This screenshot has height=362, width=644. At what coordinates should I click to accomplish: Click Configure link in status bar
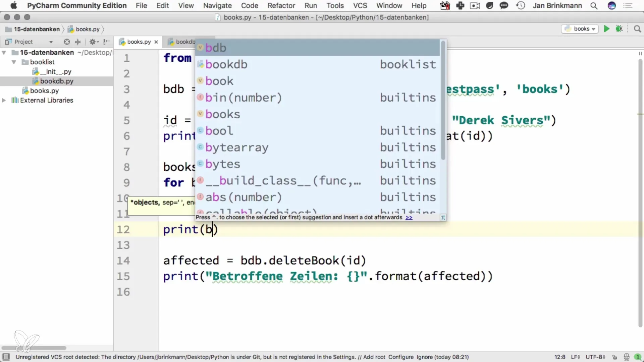point(401,357)
